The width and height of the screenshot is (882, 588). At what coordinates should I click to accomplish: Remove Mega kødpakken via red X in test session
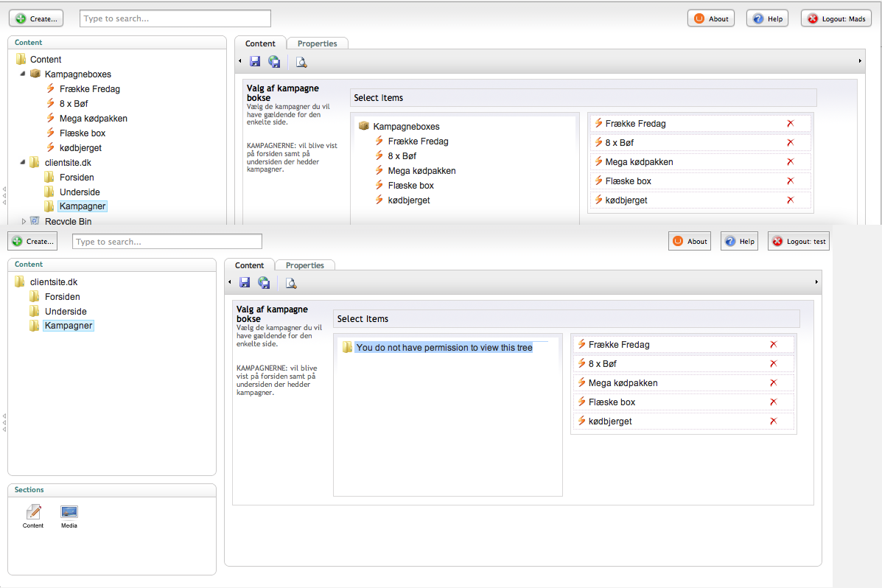773,383
